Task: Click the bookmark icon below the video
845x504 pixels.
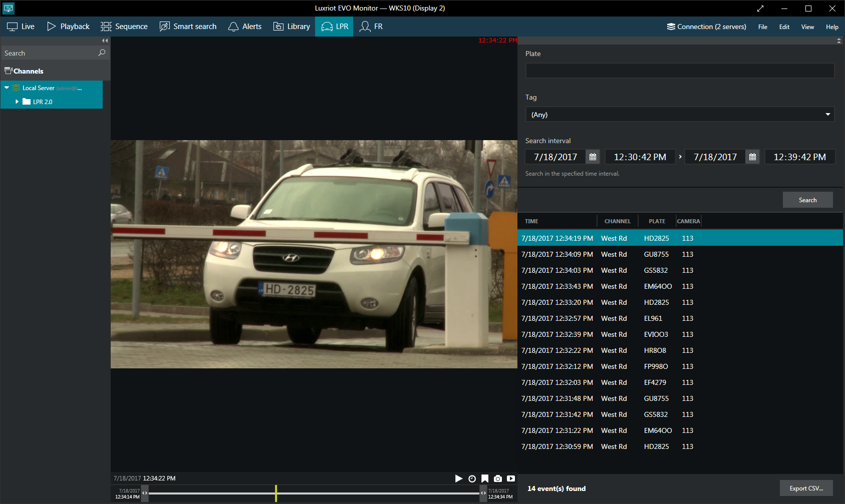Action: 485,478
